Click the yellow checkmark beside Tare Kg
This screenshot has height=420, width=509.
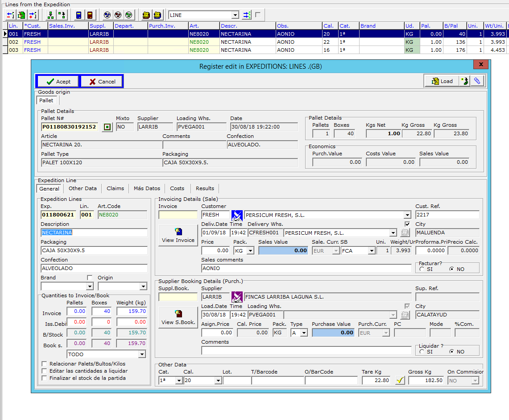(x=400, y=381)
